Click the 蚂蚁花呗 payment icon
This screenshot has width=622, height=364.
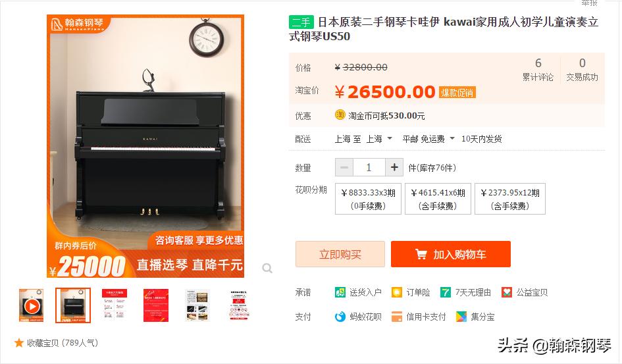coord(340,317)
